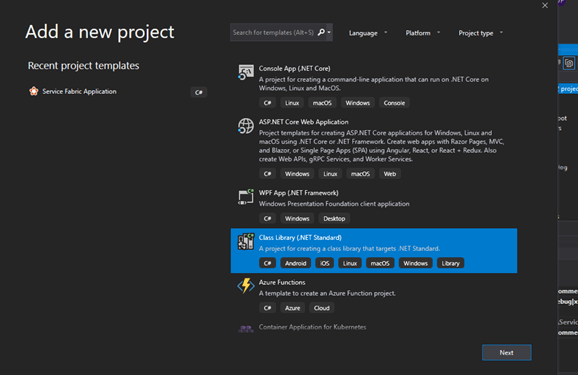Select WPF App (.NET Framework) template title
578x375 pixels.
pos(299,193)
